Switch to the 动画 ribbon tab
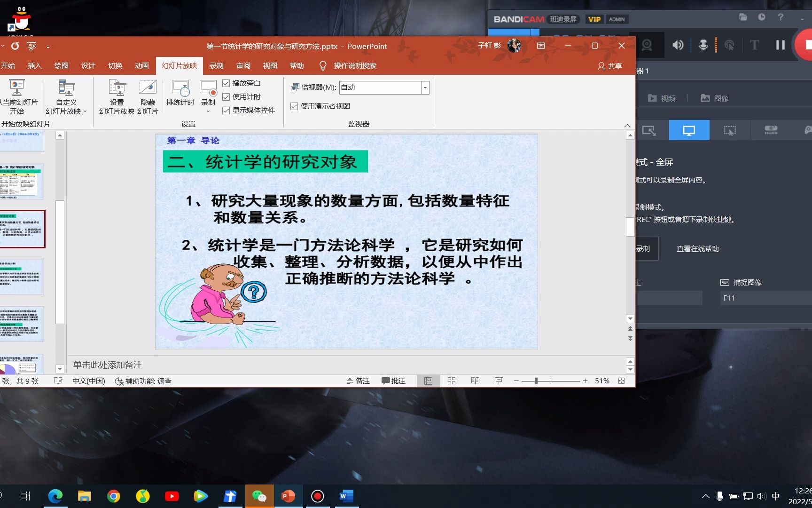 141,65
